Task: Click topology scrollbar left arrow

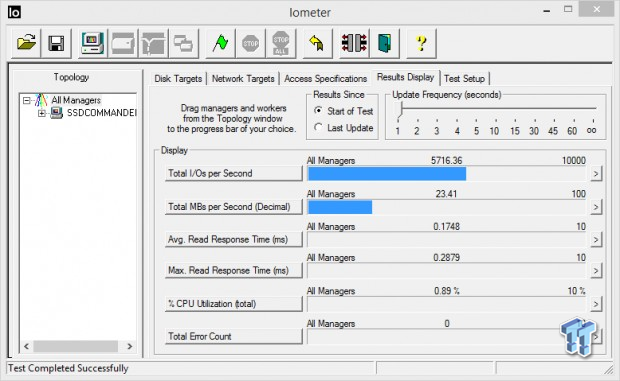Action: [26, 347]
